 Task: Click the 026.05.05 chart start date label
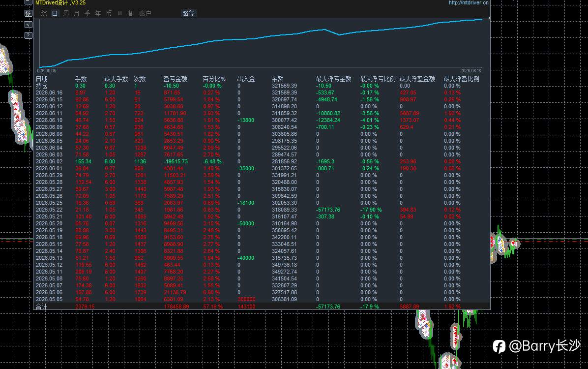(47, 70)
